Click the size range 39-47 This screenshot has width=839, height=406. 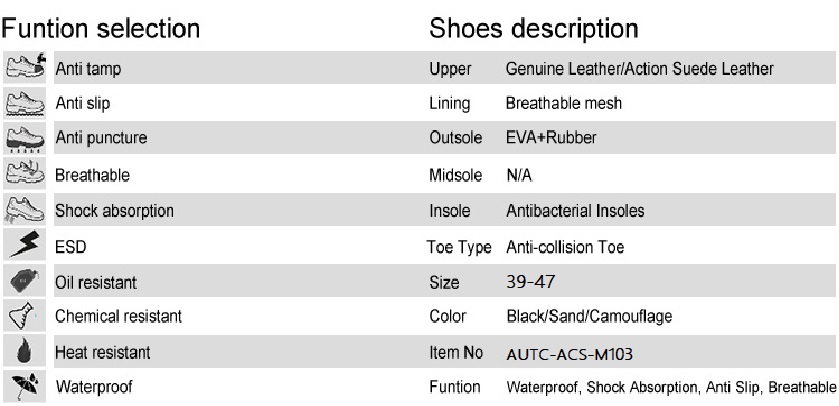[530, 281]
